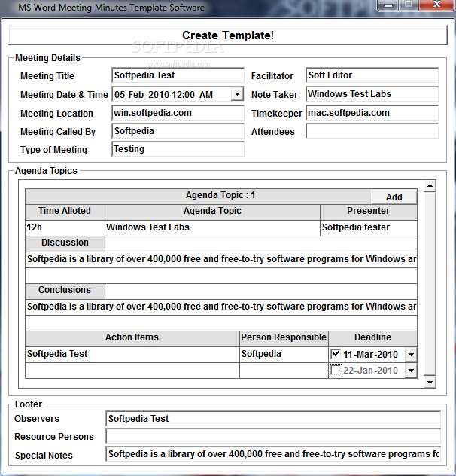This screenshot has width=456, height=476.
Task: Click the Observers field with Softpedia Test
Action: [x=273, y=419]
